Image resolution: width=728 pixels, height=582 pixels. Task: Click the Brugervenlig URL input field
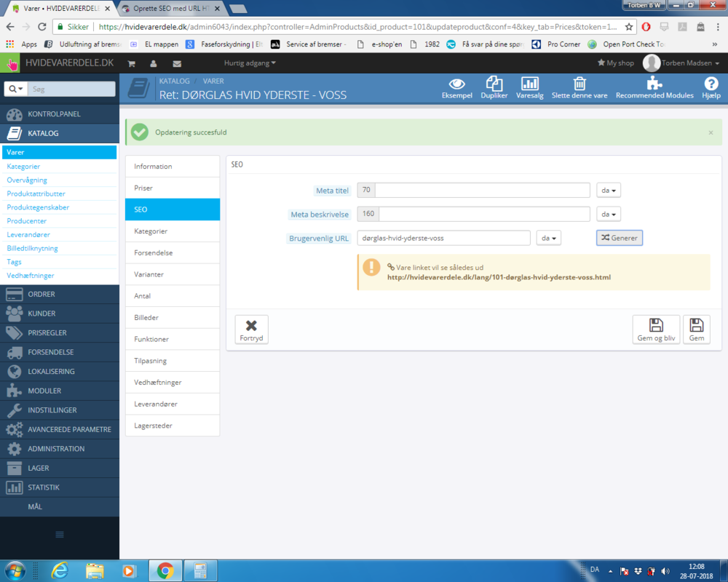coord(443,238)
